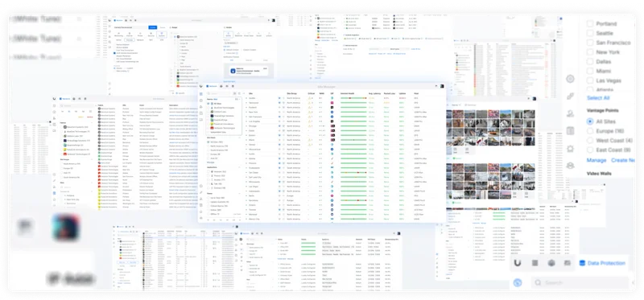Screen dimensions: 644x300
Task: Expand the Berlin row chevron in sites table
Action: 246,195
